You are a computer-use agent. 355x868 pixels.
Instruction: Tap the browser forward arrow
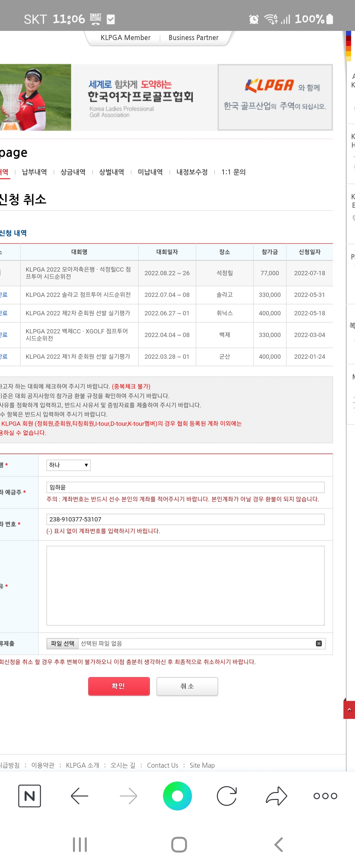(128, 796)
